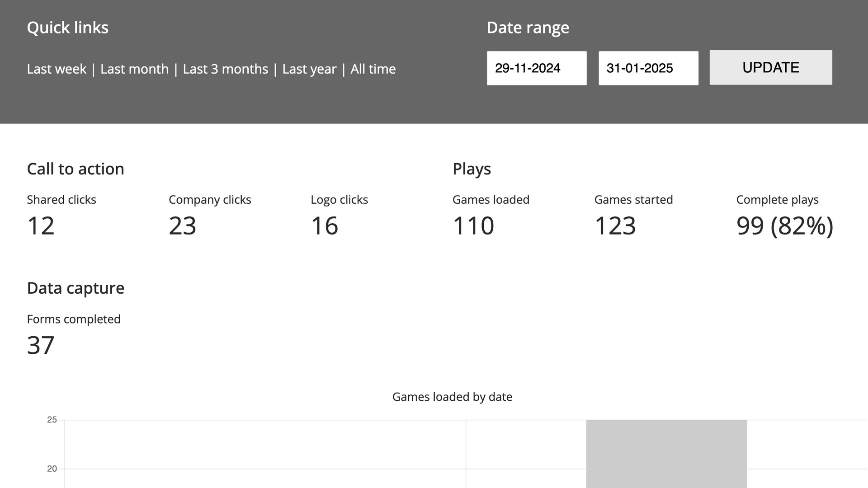Click the Games loaded by date title
Screen dimensions: 868x488
[452, 397]
